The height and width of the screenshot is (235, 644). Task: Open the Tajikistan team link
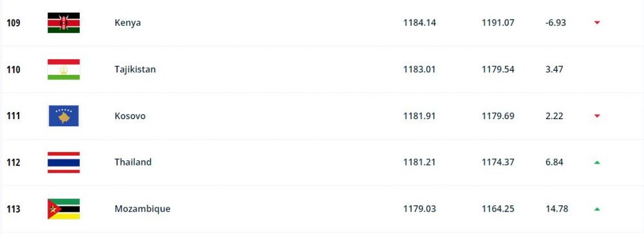135,70
